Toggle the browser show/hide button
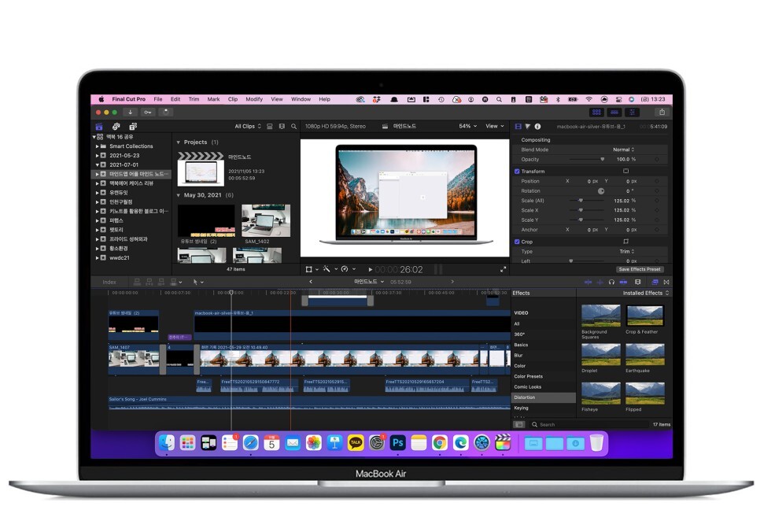Viewport: 760px width, 532px height. tap(596, 112)
